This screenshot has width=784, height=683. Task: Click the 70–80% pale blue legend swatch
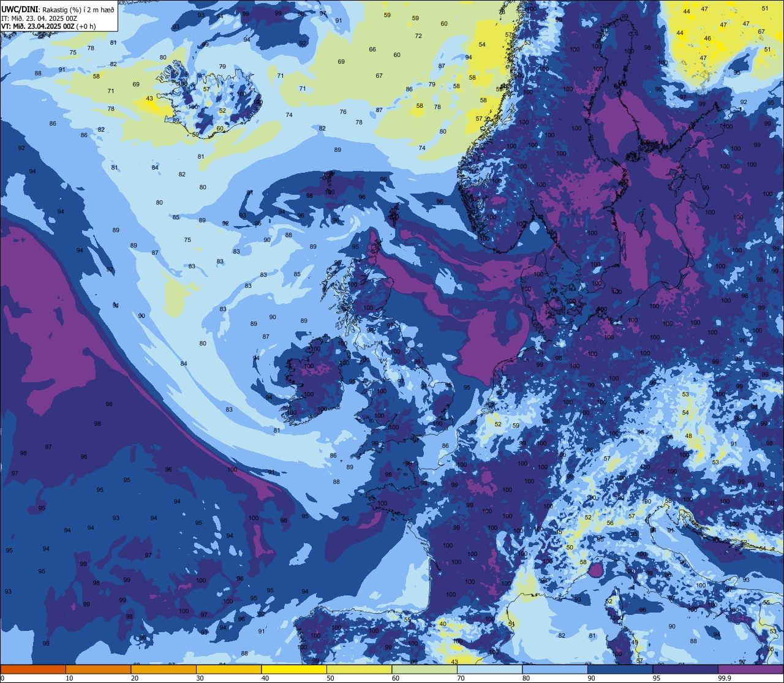click(489, 669)
